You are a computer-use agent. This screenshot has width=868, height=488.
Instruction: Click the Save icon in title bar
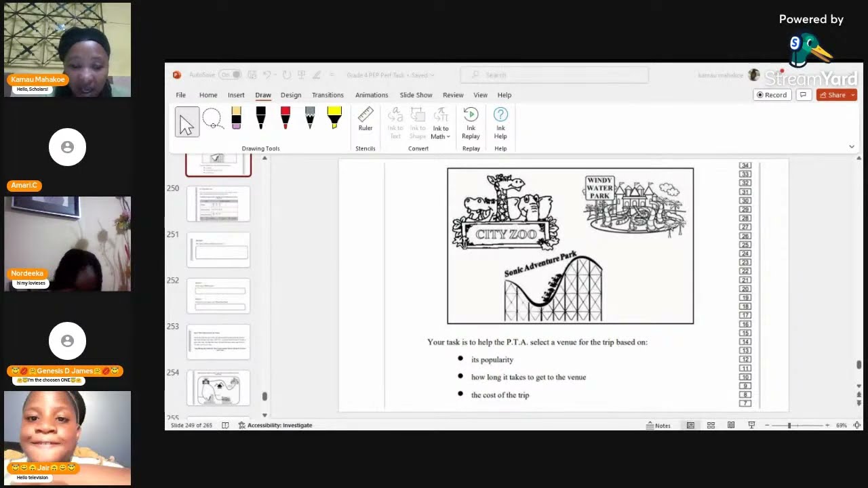pos(252,75)
